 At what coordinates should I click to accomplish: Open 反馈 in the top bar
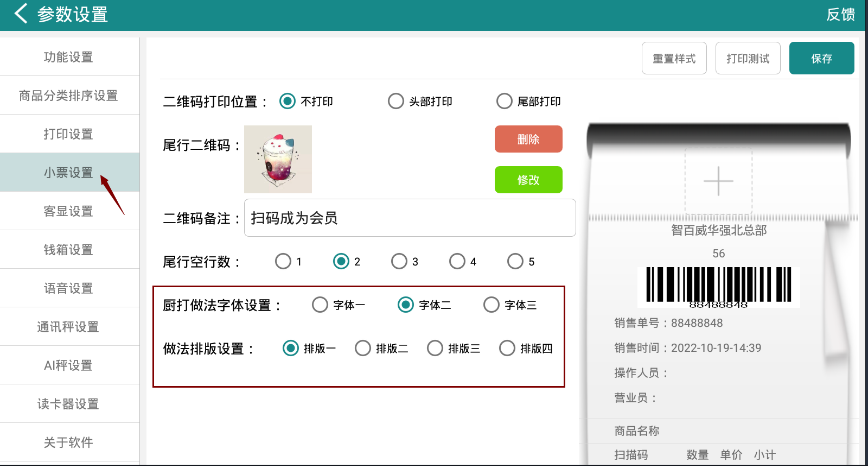(x=840, y=15)
